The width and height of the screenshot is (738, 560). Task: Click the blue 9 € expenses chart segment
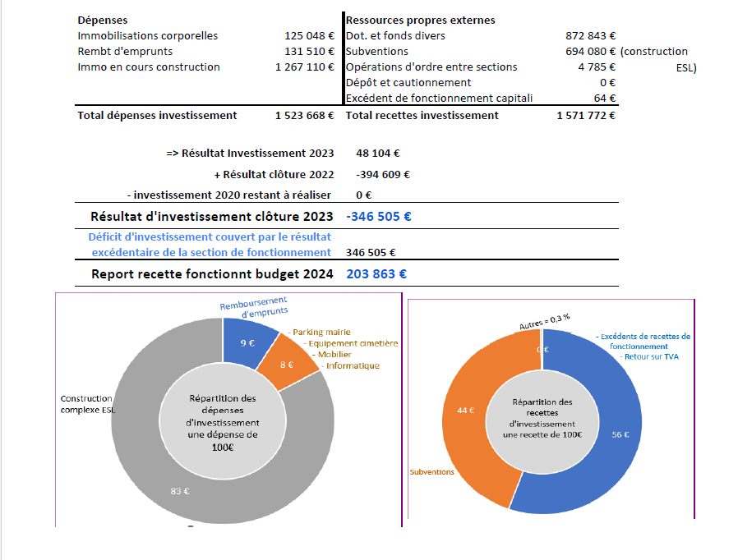(247, 342)
